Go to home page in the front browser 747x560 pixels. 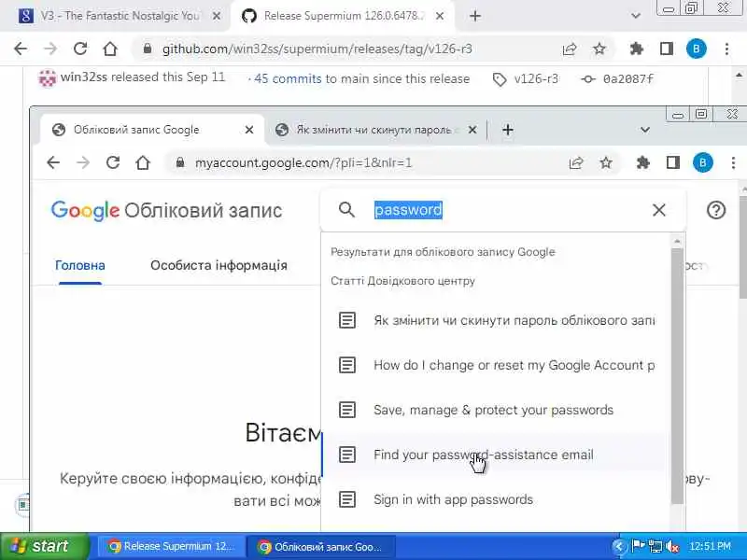[x=143, y=162]
